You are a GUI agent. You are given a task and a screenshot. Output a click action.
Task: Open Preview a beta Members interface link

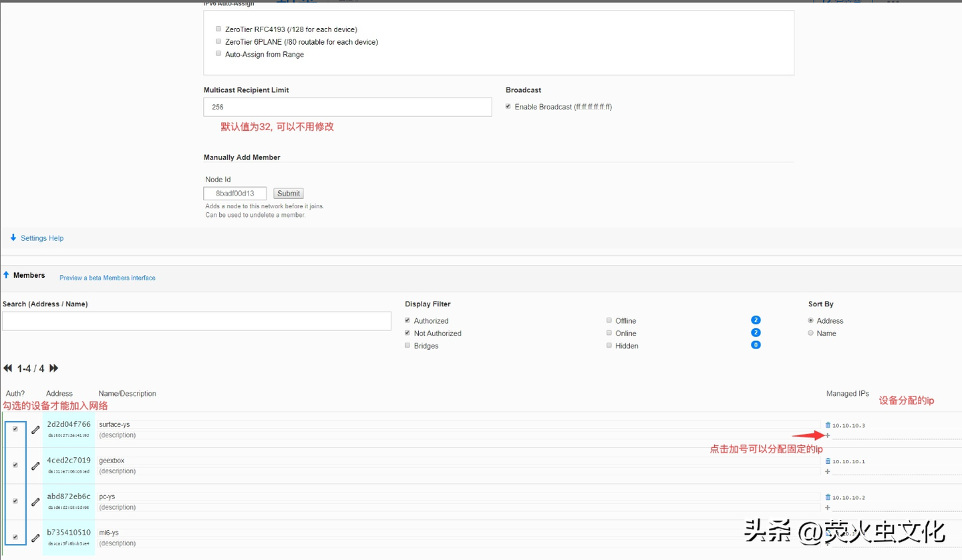(107, 278)
